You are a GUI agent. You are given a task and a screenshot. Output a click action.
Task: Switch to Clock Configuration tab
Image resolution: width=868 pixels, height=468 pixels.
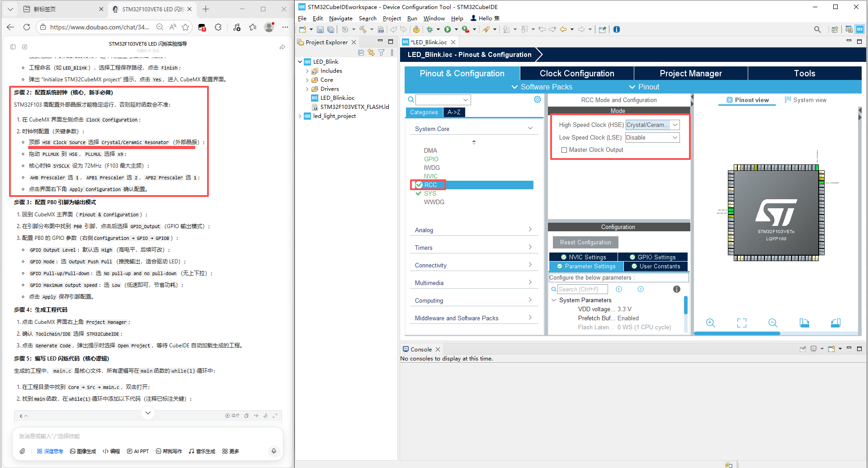[577, 73]
